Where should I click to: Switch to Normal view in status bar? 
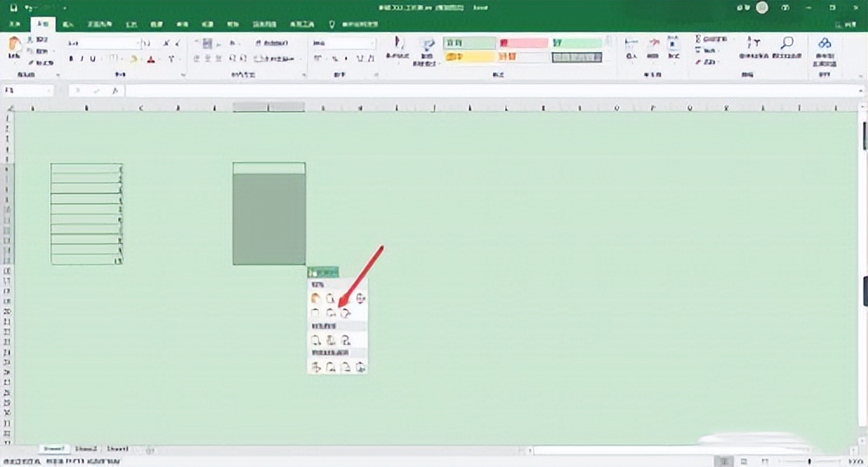[724, 461]
